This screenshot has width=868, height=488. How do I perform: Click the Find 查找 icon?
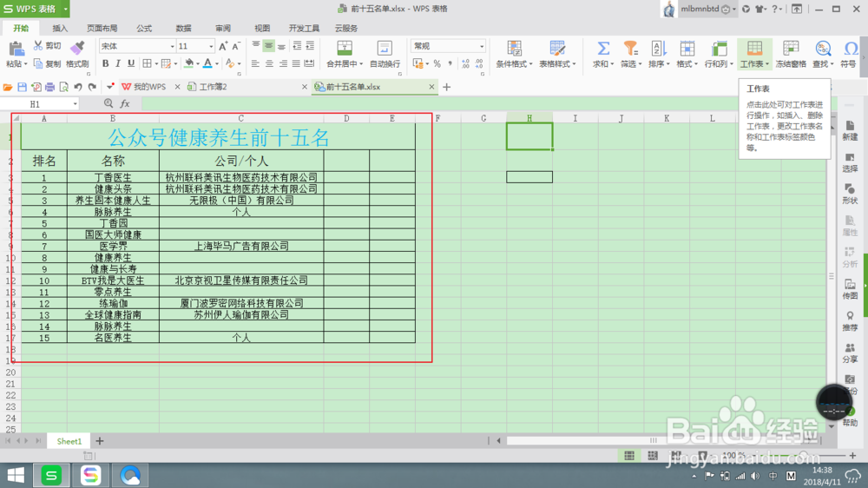coord(823,49)
